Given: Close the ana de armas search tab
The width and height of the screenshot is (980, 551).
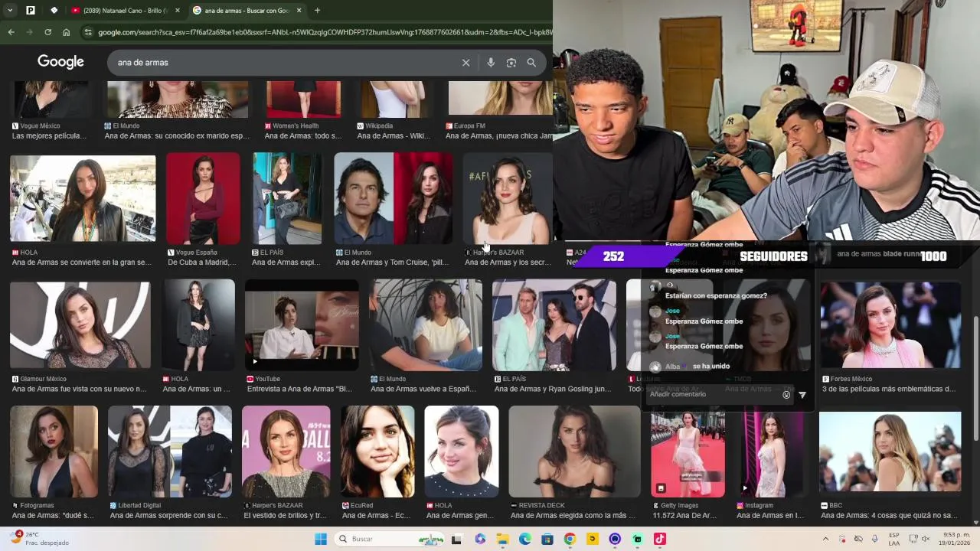Looking at the screenshot, I should 299,10.
